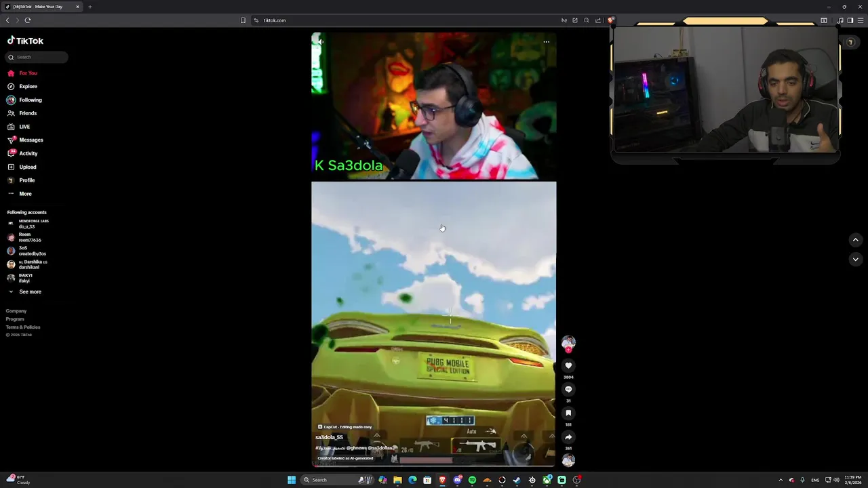The height and width of the screenshot is (488, 868).
Task: Open Steam from the taskbar
Action: coord(517,480)
